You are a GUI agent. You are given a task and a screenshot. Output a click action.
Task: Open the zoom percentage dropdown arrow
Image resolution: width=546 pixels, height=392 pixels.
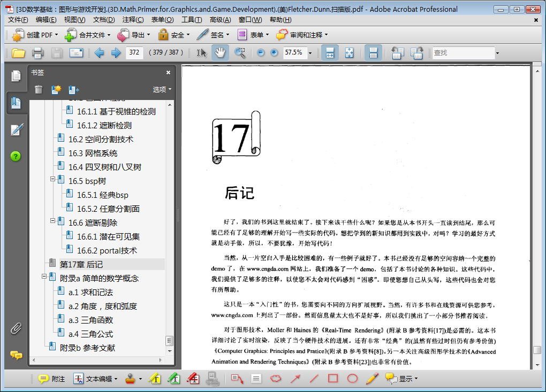tap(310, 53)
